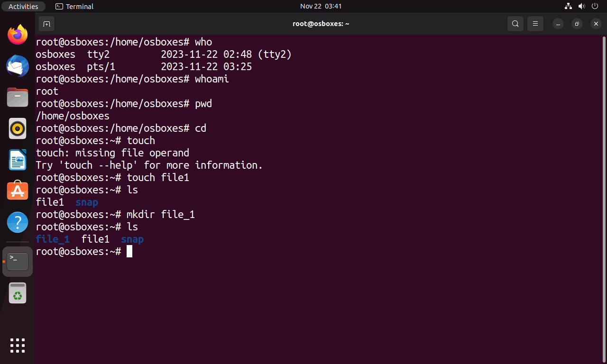Open a new terminal tab
607x364 pixels.
pos(46,24)
